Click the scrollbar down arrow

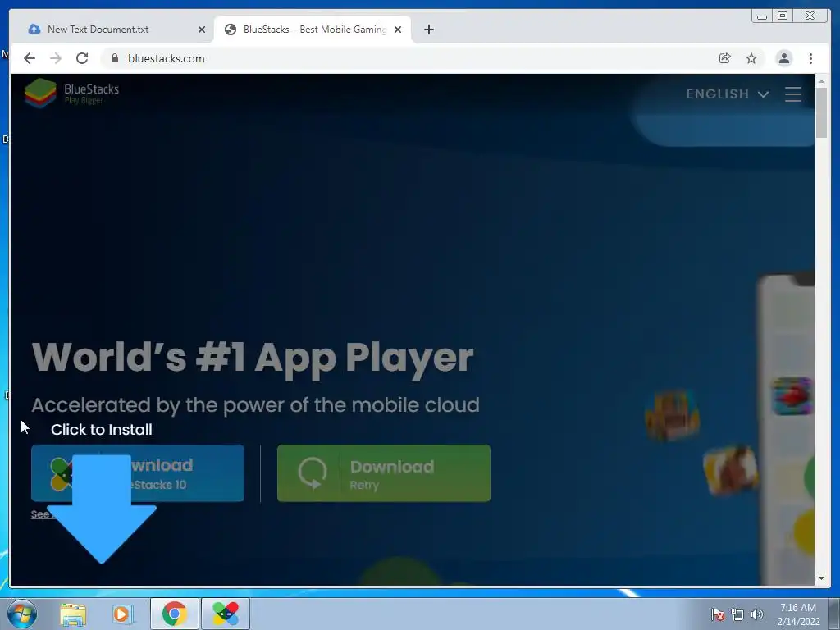pyautogui.click(x=821, y=578)
